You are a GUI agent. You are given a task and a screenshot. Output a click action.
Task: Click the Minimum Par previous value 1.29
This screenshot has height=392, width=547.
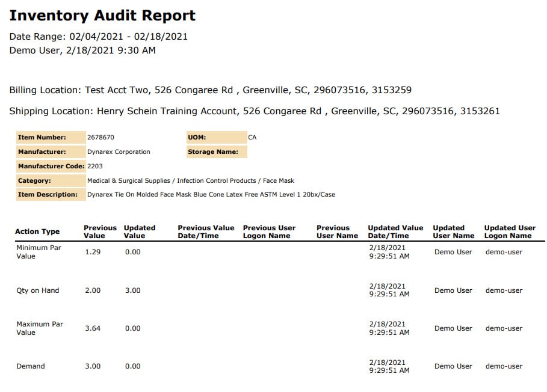[93, 252]
